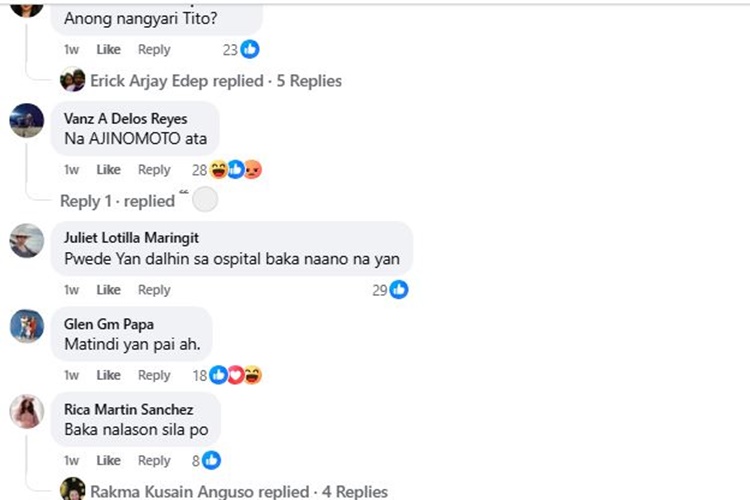Screen dimensions: 750x500
Task: Open Vanz A Delos Reyes name link
Action: (125, 118)
